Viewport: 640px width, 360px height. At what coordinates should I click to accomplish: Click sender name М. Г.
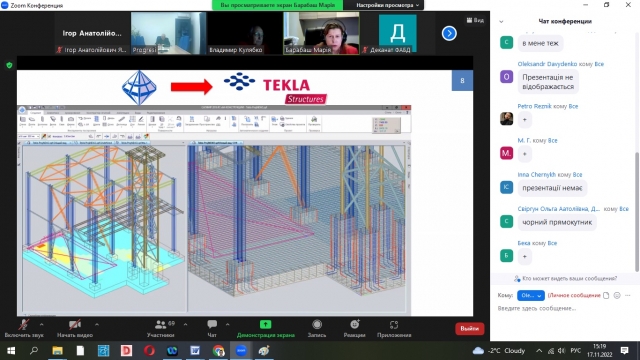click(x=524, y=140)
